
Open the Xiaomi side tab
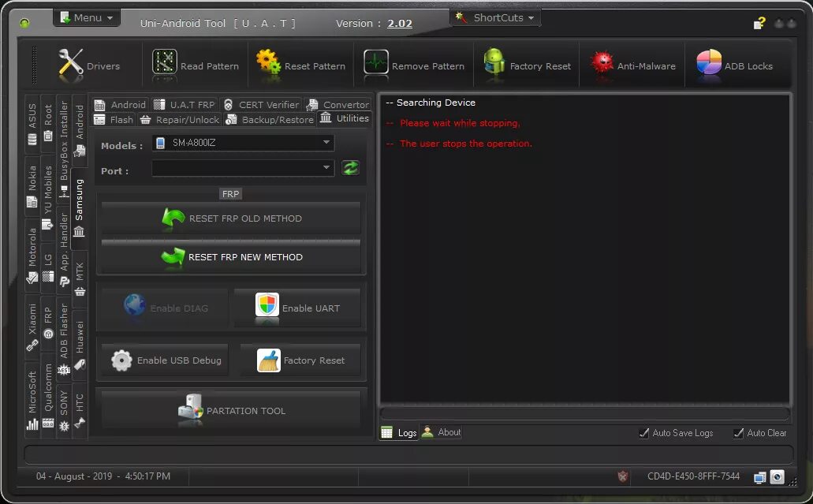point(32,327)
